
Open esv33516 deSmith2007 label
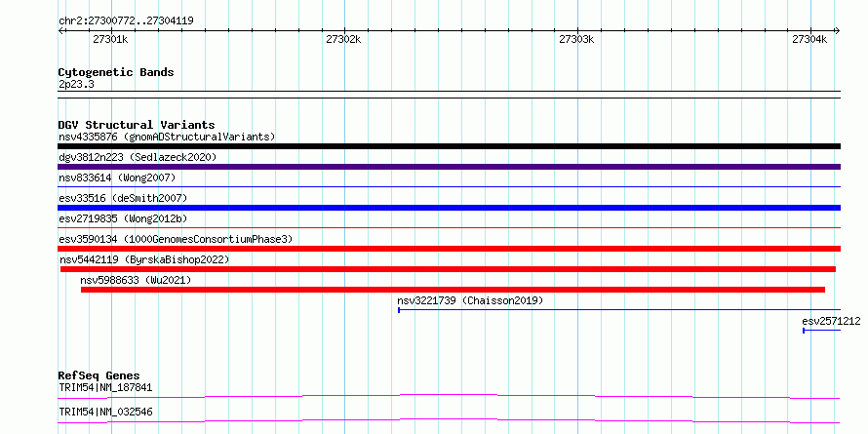(123, 198)
